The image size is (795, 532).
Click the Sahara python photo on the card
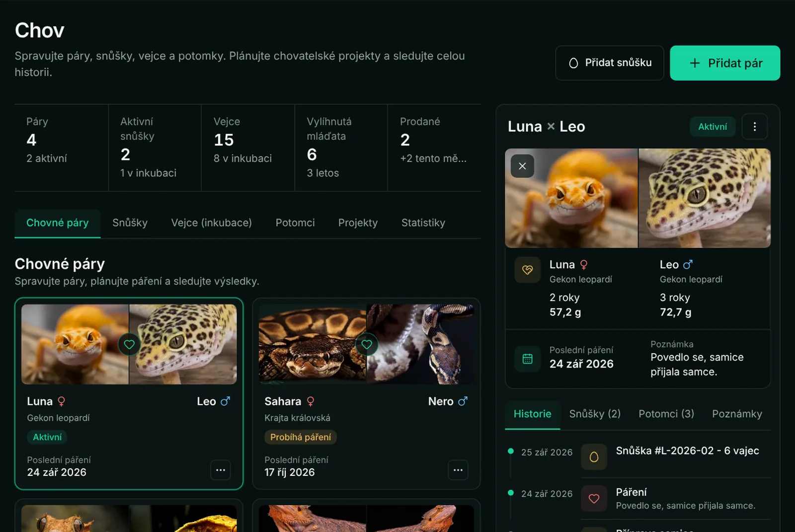pyautogui.click(x=313, y=344)
